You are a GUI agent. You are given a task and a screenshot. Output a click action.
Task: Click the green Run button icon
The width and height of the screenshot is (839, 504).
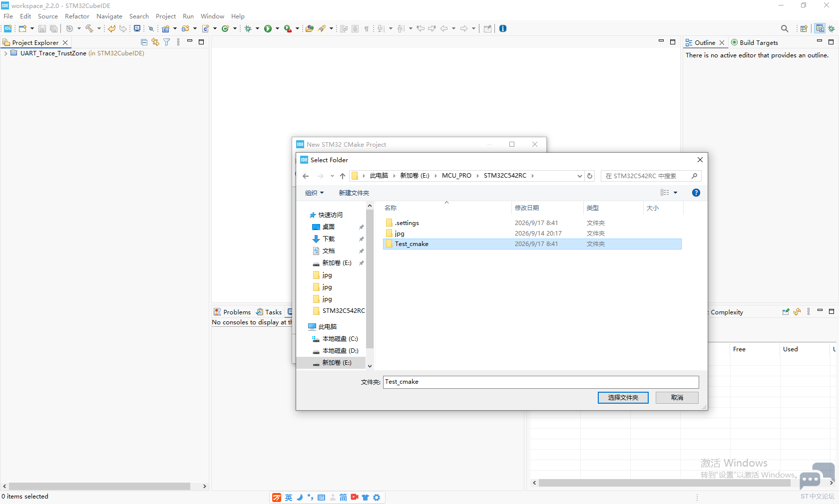[x=268, y=28]
